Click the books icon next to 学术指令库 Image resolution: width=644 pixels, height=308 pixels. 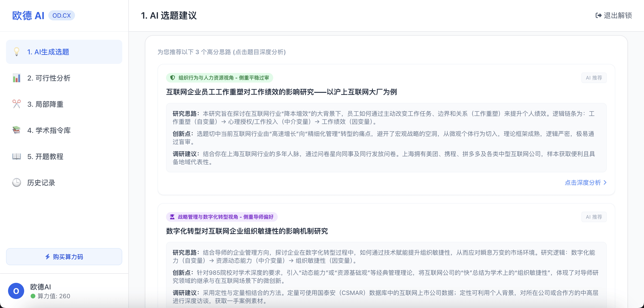pos(16,130)
